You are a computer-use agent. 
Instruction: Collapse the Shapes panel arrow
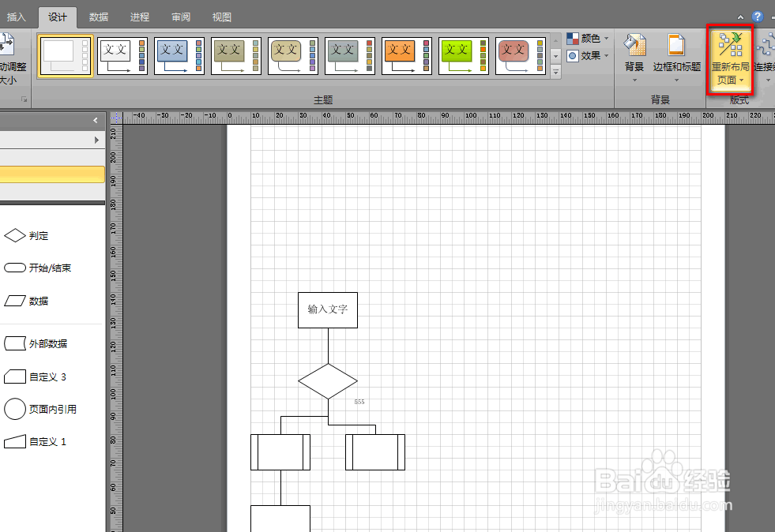96,120
